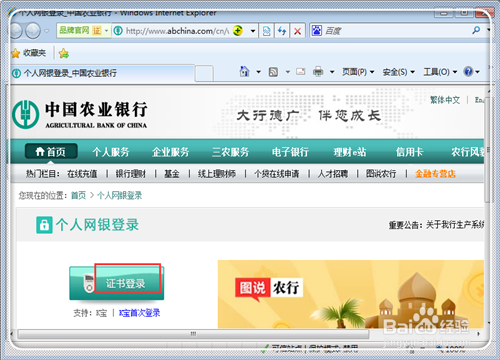The image size is (500, 360).
Task: Open the 个人服务 navigation item
Action: (111, 152)
